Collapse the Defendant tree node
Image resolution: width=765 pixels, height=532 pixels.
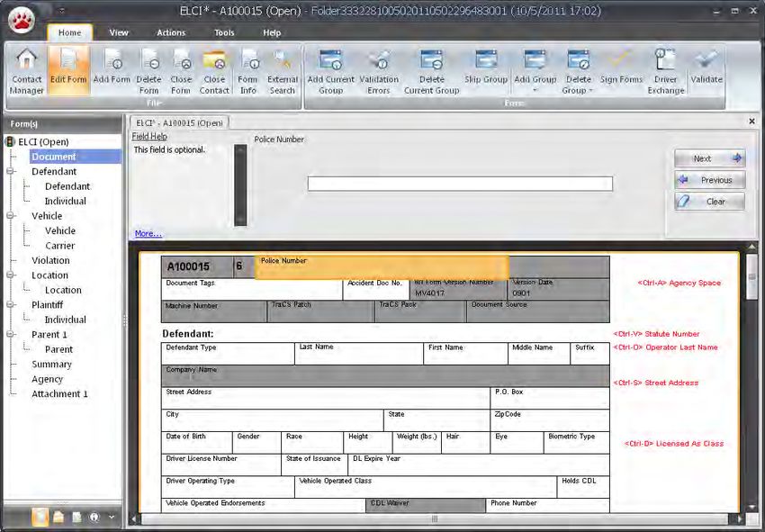pyautogui.click(x=10, y=171)
